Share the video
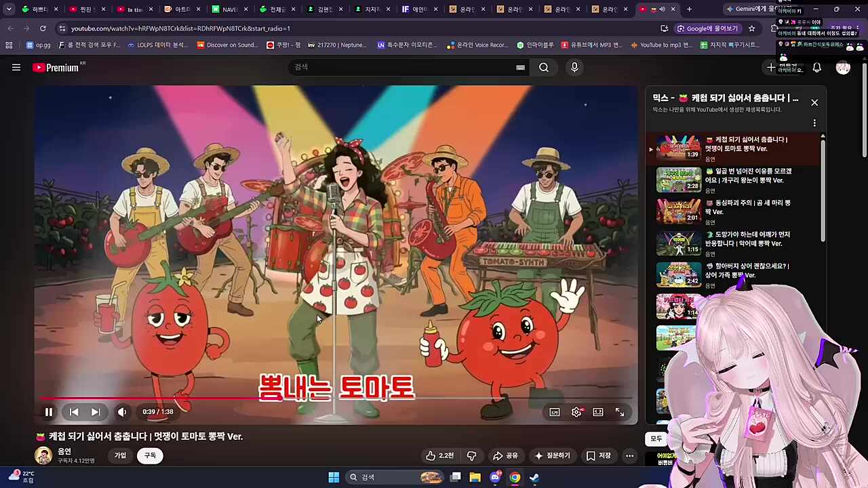Image resolution: width=868 pixels, height=488 pixels. (505, 455)
